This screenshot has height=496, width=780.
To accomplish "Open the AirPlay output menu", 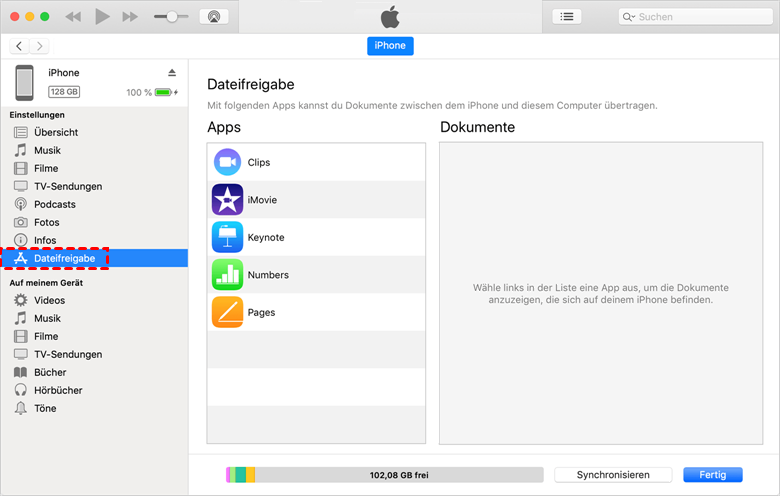I will 214,16.
